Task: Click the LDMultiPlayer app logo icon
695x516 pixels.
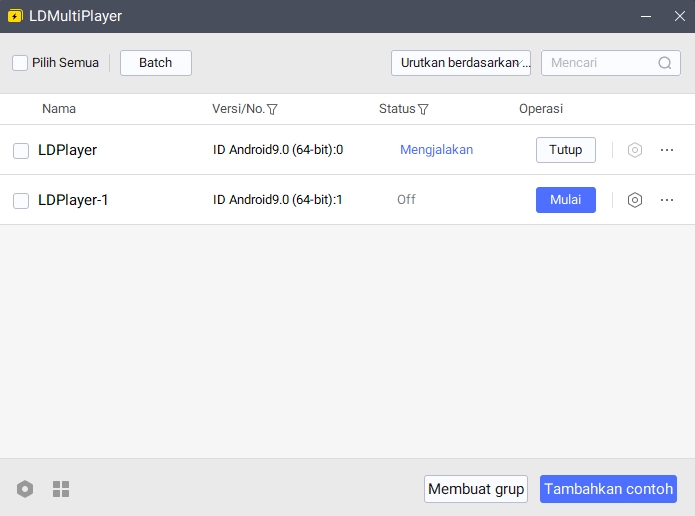Action: (x=15, y=16)
